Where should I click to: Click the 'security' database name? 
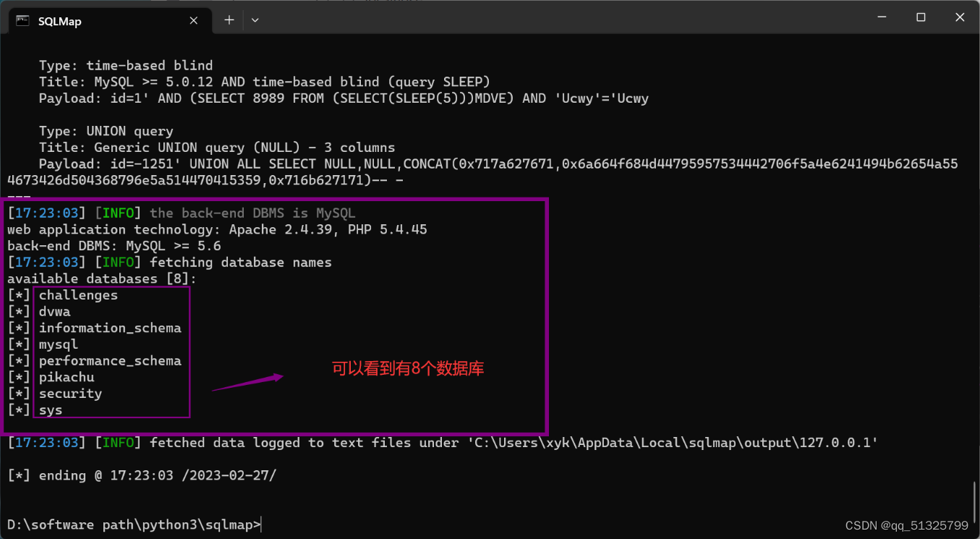pos(70,394)
